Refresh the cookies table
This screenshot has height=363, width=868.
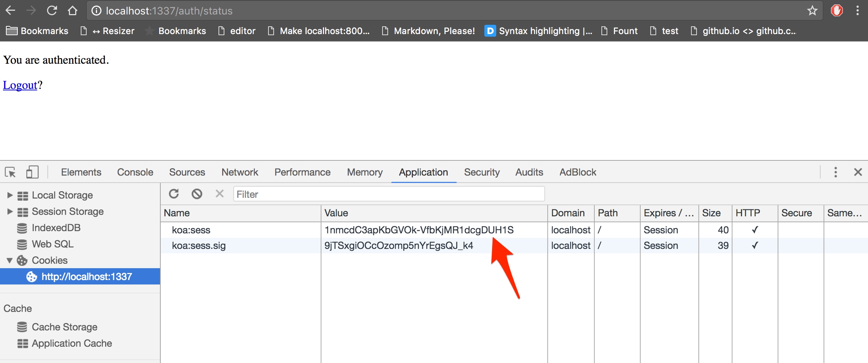click(x=174, y=194)
